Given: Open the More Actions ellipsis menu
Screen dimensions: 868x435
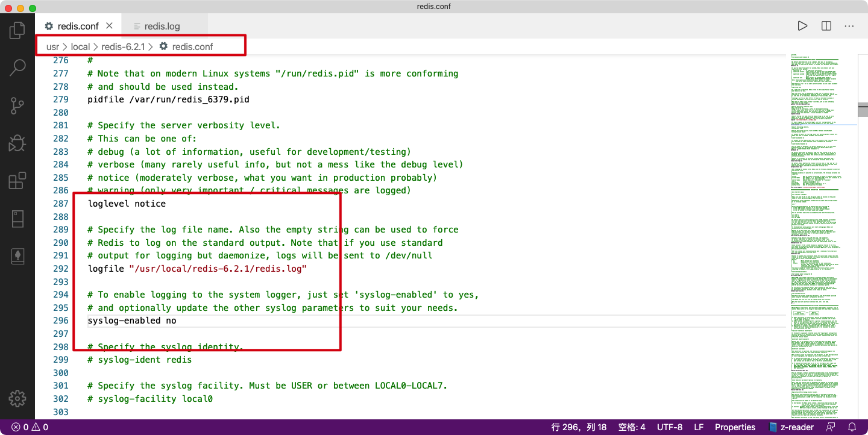Looking at the screenshot, I should (849, 26).
